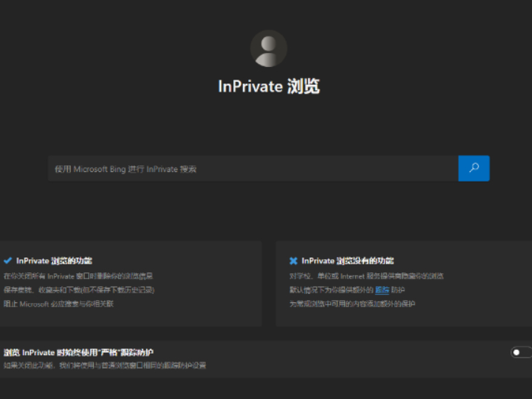Click the line mentioning Internet 服务提供商
The image size is (532, 399).
367,276
